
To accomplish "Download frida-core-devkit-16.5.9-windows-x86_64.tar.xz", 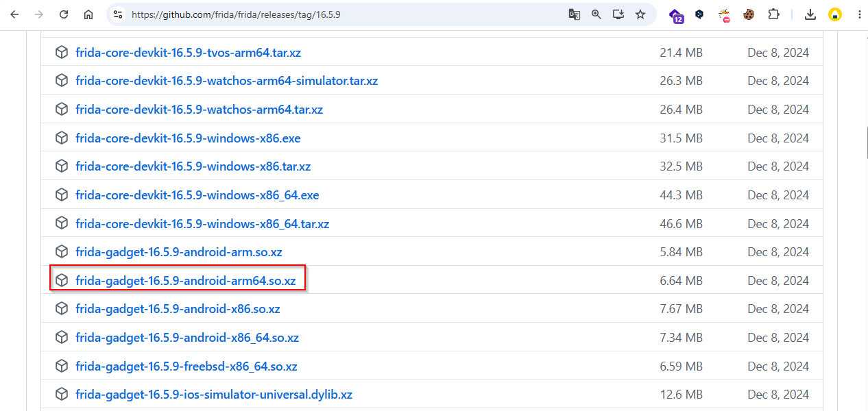I will pyautogui.click(x=202, y=224).
